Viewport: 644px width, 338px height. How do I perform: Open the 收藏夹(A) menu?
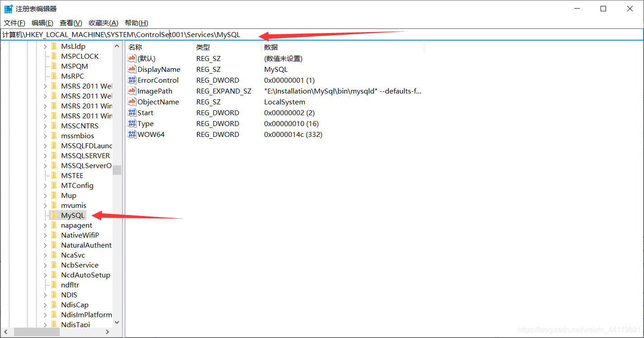click(x=103, y=23)
